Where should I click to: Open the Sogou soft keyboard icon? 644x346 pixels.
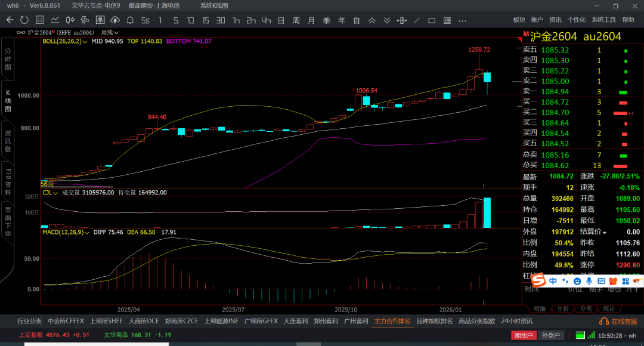pos(601,281)
